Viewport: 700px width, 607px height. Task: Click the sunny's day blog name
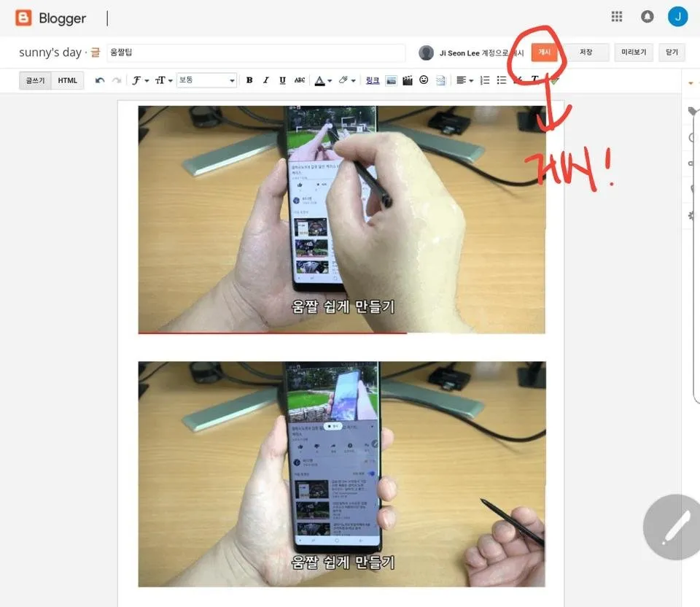pos(50,53)
